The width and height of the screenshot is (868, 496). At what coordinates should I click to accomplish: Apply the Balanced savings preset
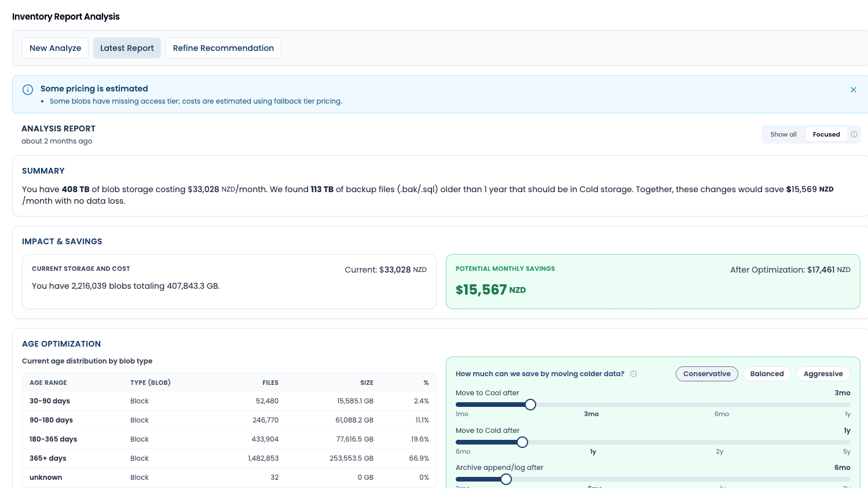point(767,374)
